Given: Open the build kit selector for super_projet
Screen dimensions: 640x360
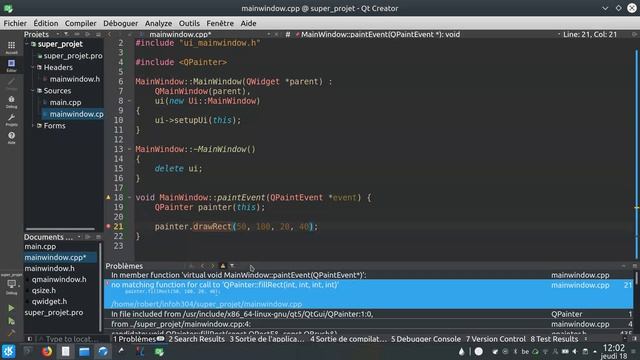Looking at the screenshot, I should point(11,284).
